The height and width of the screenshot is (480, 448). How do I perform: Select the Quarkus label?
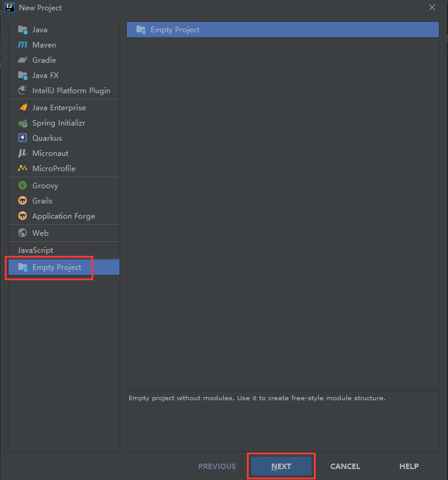point(47,138)
